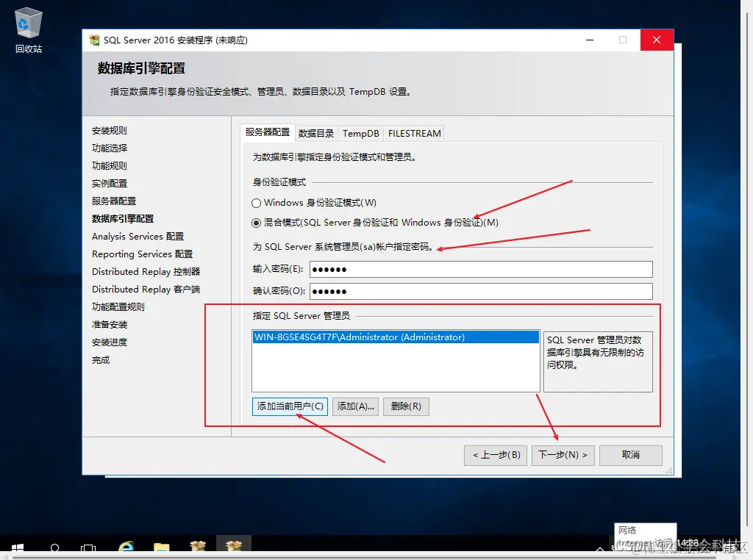Open taskbar search magnifier

point(54,548)
